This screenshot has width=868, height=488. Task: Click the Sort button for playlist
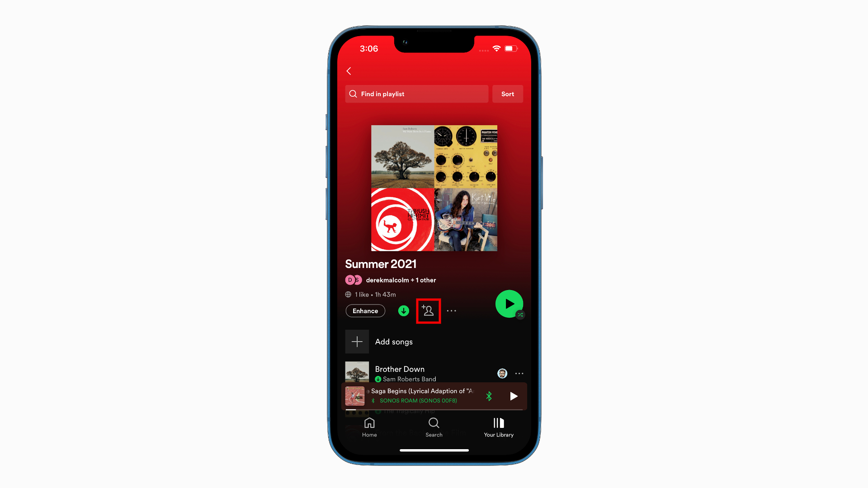(507, 94)
